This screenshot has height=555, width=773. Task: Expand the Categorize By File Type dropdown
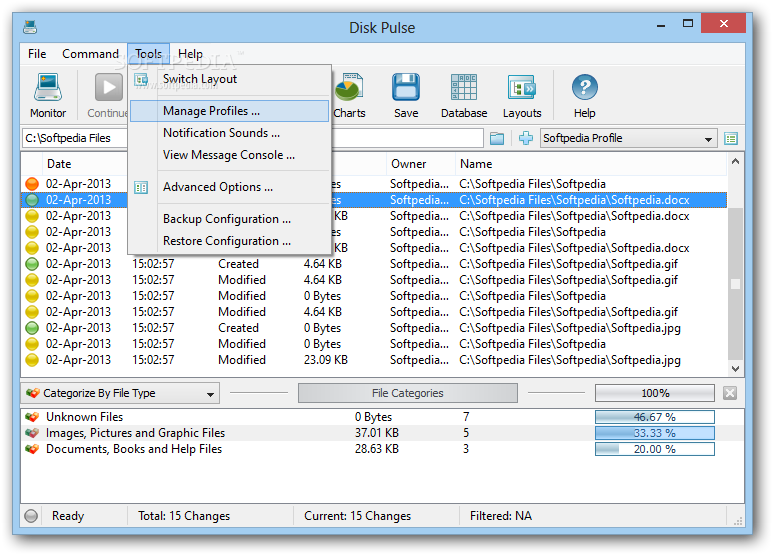tap(120, 393)
